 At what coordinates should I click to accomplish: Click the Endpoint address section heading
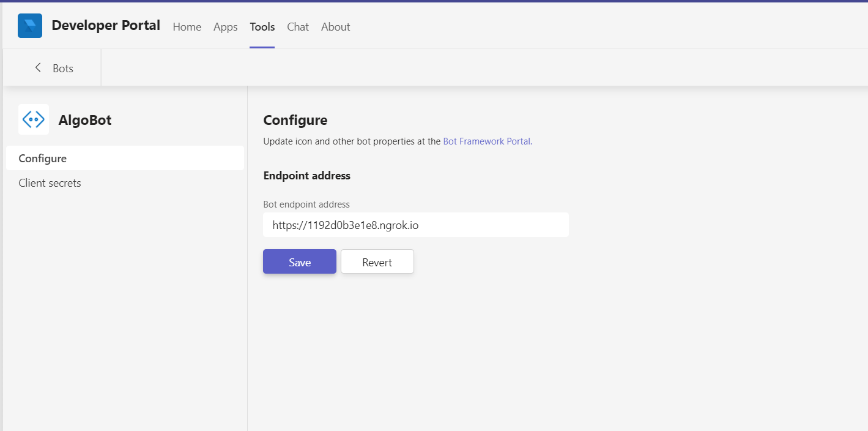click(306, 176)
